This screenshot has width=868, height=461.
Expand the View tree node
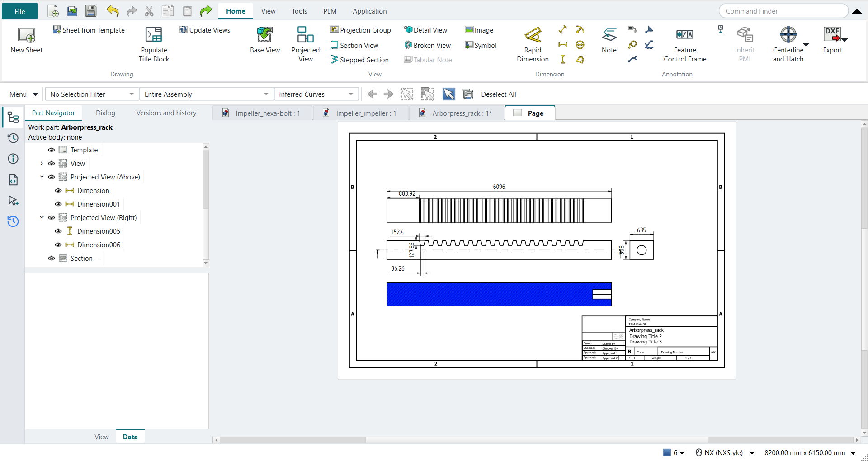click(x=42, y=164)
